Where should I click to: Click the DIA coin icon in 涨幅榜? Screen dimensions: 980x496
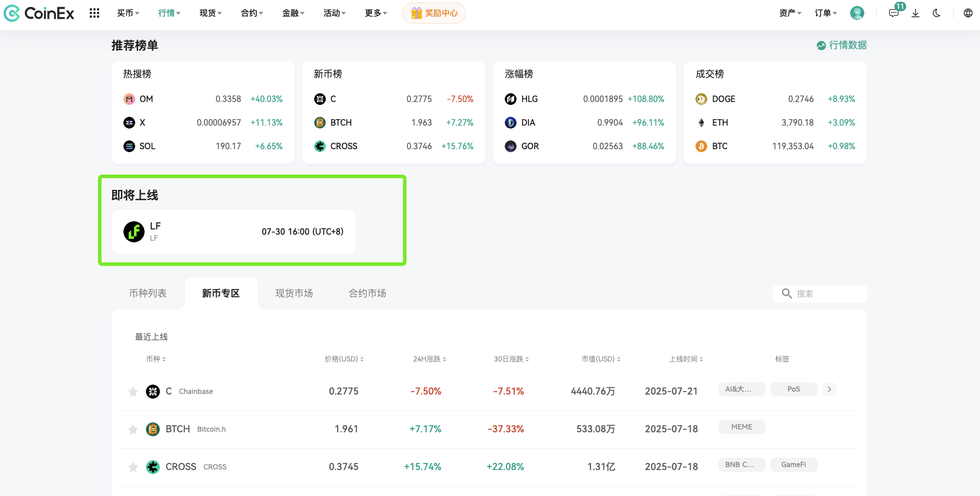click(x=511, y=123)
